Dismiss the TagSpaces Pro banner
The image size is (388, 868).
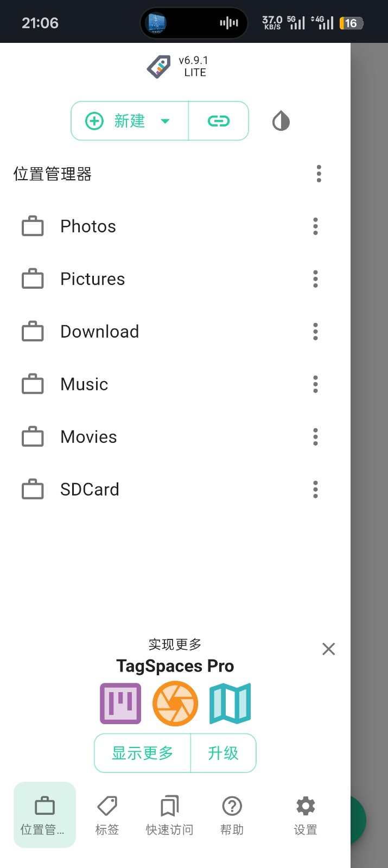click(328, 649)
